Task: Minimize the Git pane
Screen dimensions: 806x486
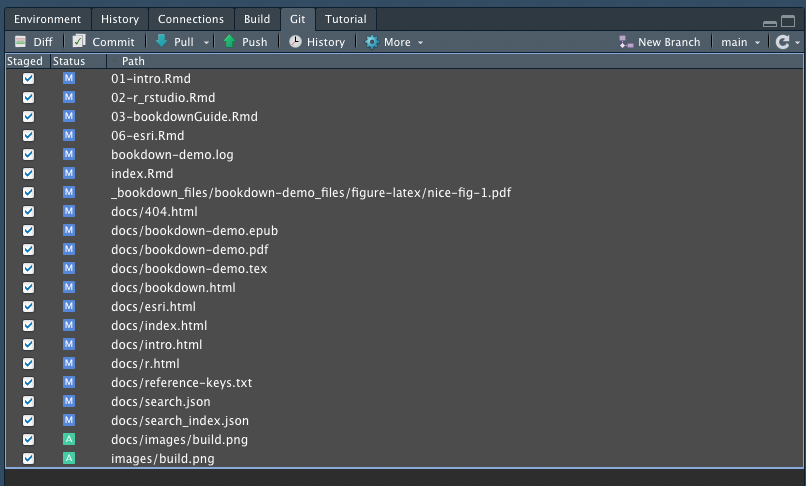Action: tap(770, 23)
